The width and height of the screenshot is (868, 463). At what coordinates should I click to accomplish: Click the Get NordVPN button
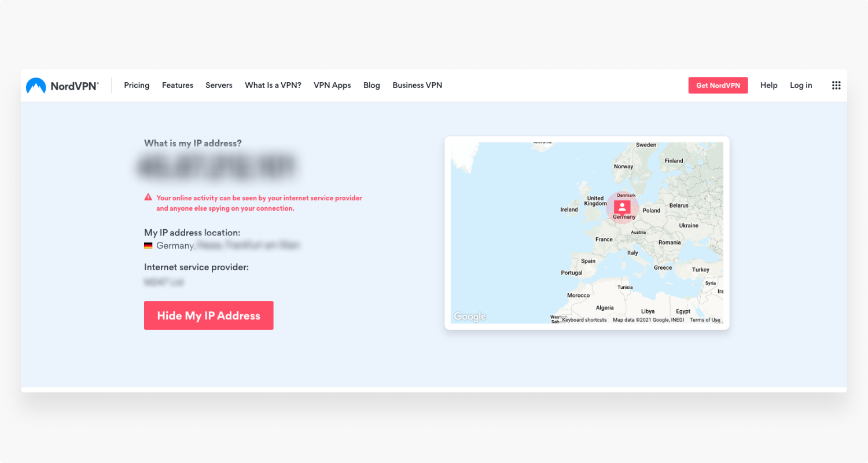click(x=718, y=85)
